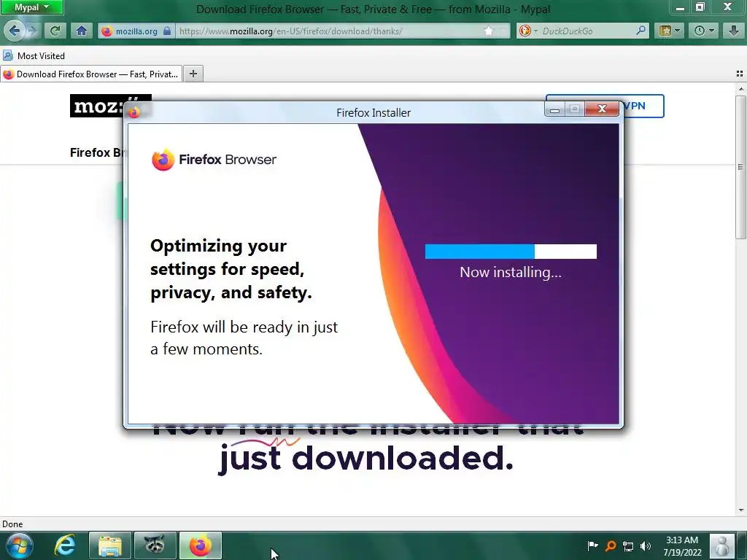
Task: Minimize the Firefox Installer window
Action: point(554,109)
